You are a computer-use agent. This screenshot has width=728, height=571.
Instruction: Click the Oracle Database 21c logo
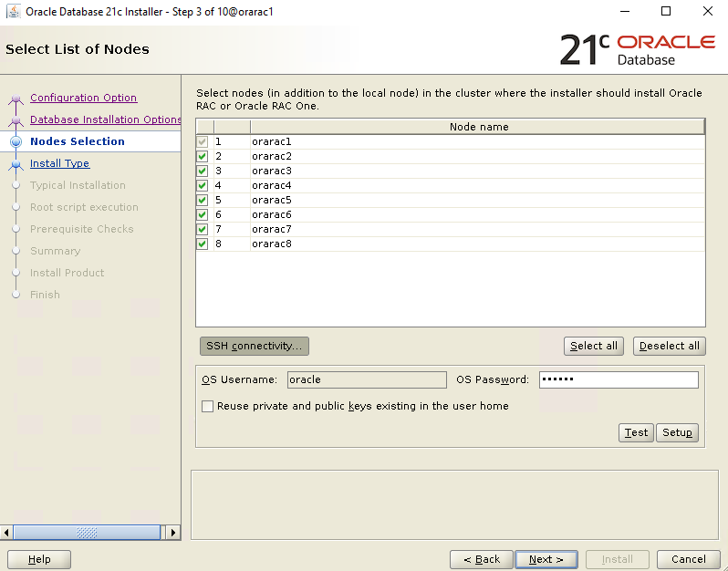pos(638,49)
